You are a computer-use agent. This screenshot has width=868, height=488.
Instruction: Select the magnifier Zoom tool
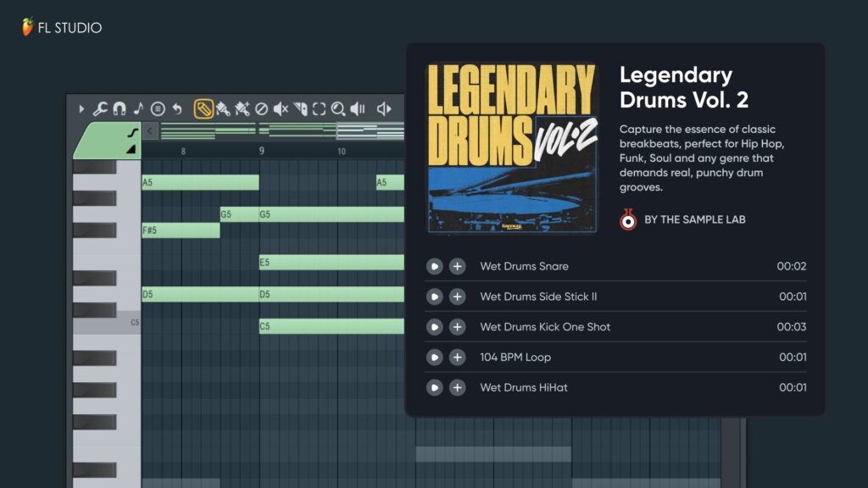click(x=338, y=109)
